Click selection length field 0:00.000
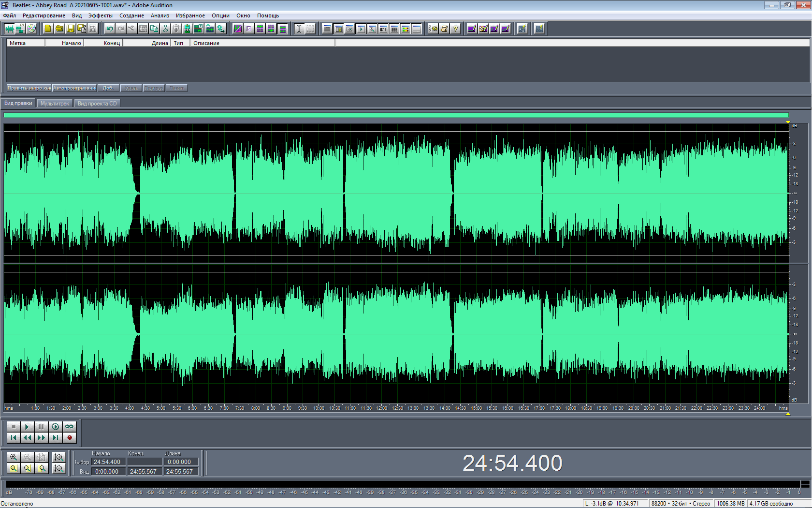The height and width of the screenshot is (508, 812). pos(181,462)
